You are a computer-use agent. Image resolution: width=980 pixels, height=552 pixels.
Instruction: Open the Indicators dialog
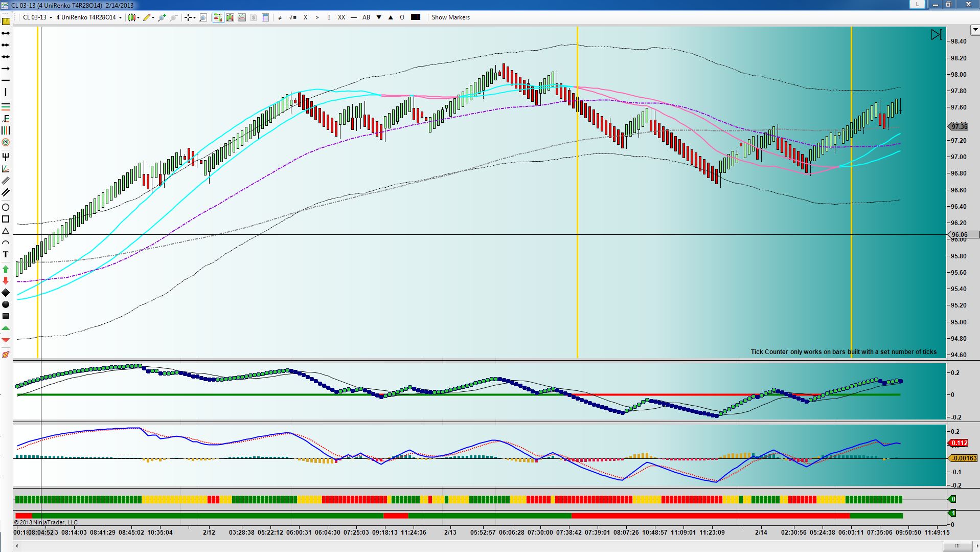[x=242, y=17]
